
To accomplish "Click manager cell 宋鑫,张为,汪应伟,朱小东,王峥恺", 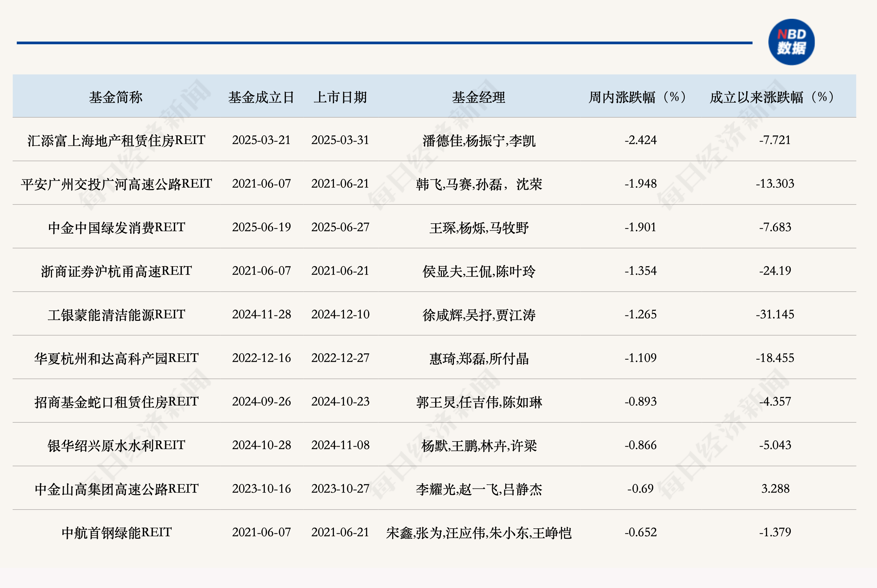I will [479, 532].
